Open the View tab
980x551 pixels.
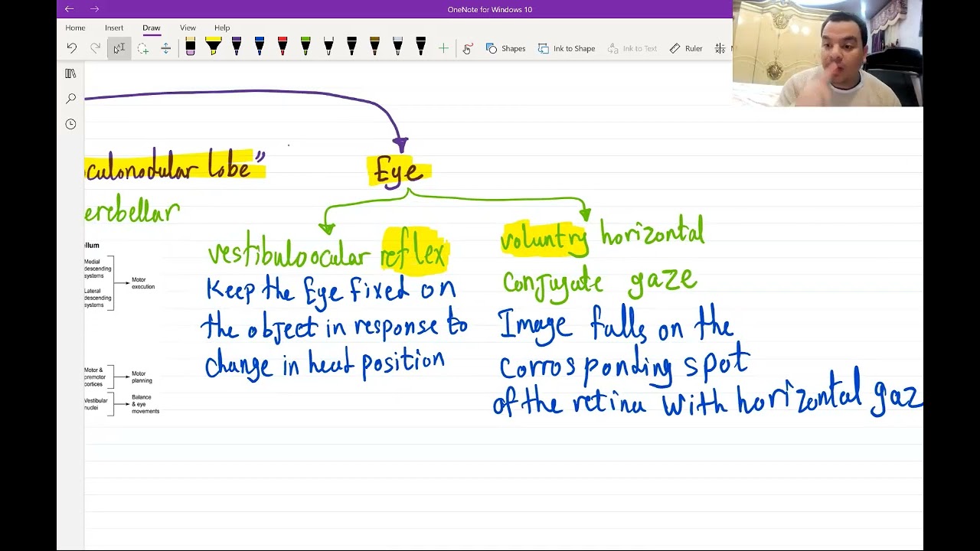pos(188,28)
